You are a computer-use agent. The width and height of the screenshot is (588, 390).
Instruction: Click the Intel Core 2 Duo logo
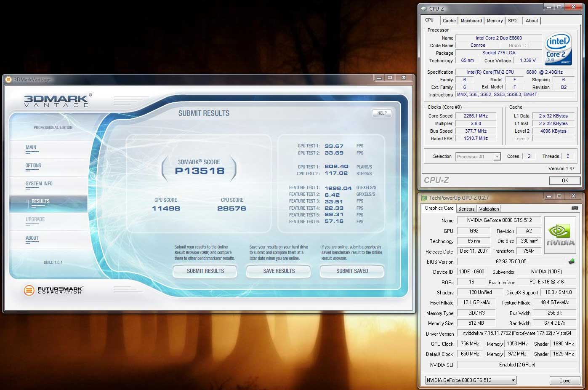pyautogui.click(x=558, y=49)
